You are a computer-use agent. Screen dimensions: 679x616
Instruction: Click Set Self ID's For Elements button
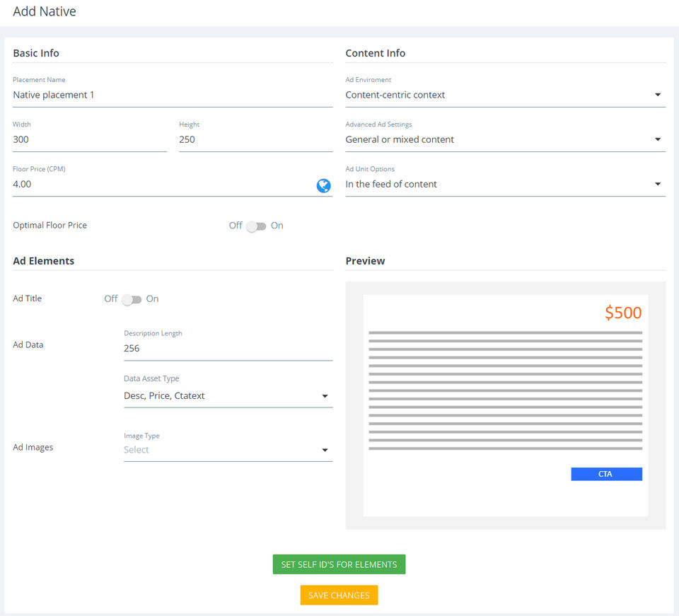[x=339, y=564]
